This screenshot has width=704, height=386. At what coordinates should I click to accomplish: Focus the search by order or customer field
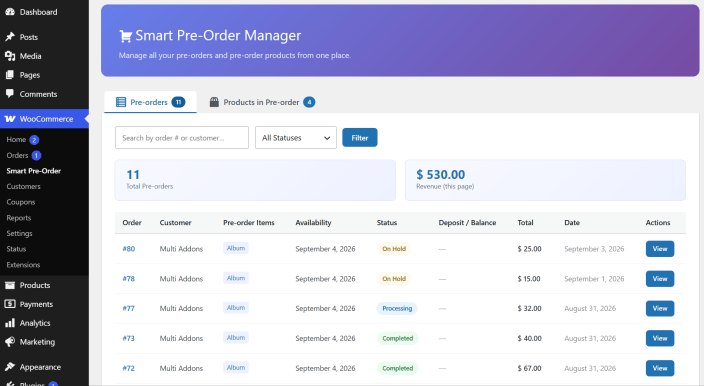point(182,138)
